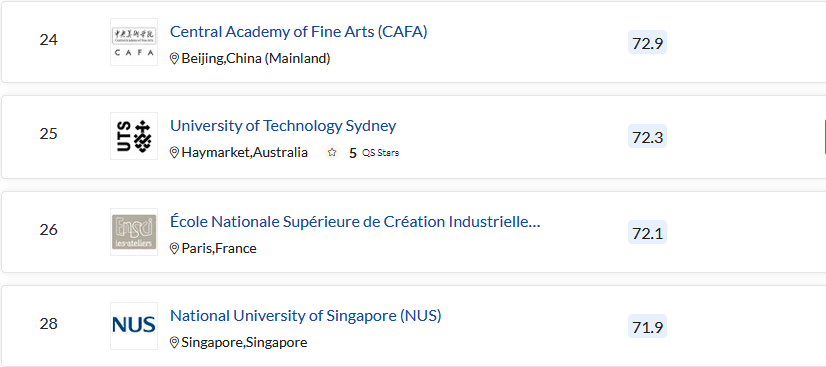This screenshot has height=367, width=826.
Task: Click the ENSCI les ateliers logo
Action: (x=134, y=232)
